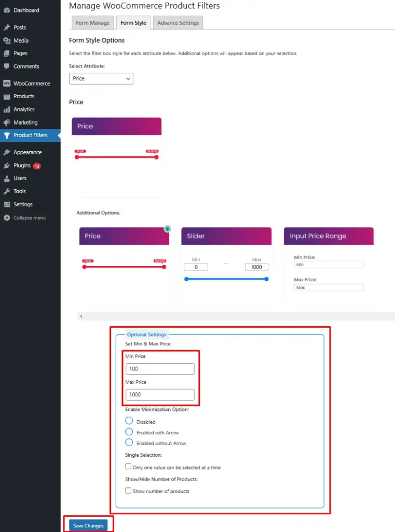395x532 pixels.
Task: Click the Products box icon
Action: pyautogui.click(x=7, y=96)
